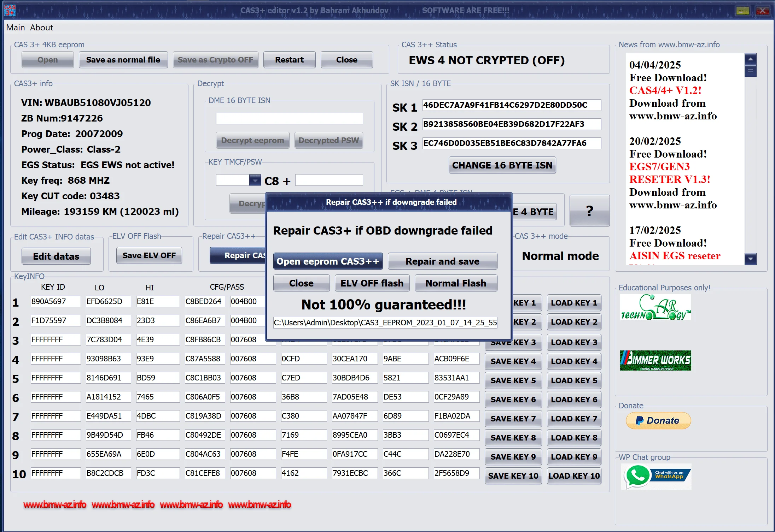Click LOAD KEY 9 button

coord(574,457)
